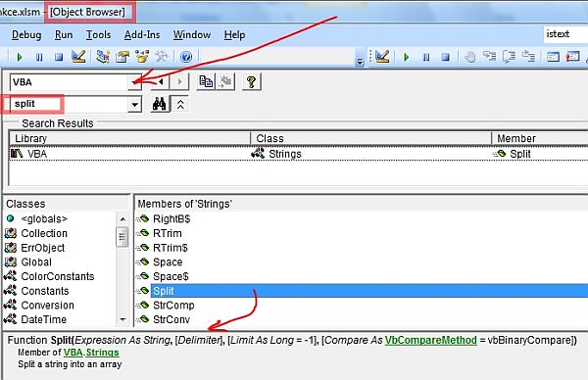
Task: Select RightB$ member
Action: coord(171,218)
